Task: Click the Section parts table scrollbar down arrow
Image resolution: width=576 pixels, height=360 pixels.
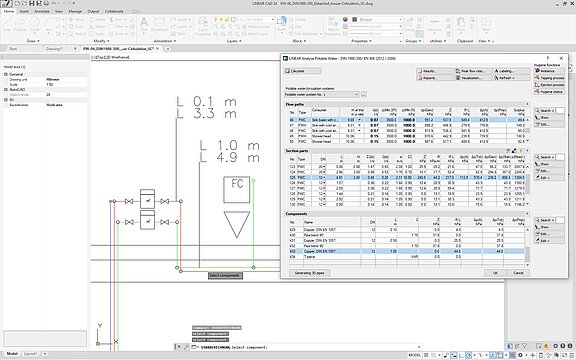Action: click(x=528, y=204)
